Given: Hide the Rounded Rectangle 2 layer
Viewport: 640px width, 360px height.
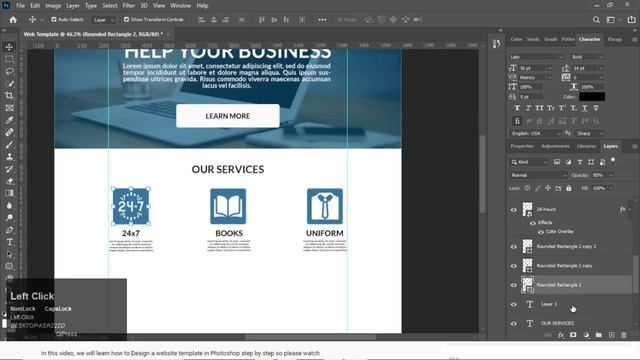Looking at the screenshot, I should 513,285.
